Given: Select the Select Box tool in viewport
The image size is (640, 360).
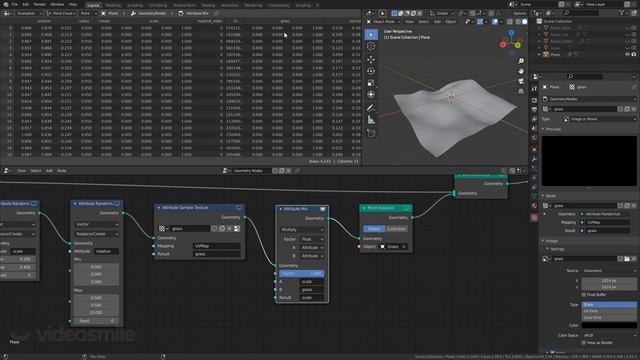Looking at the screenshot, I should click(371, 34).
